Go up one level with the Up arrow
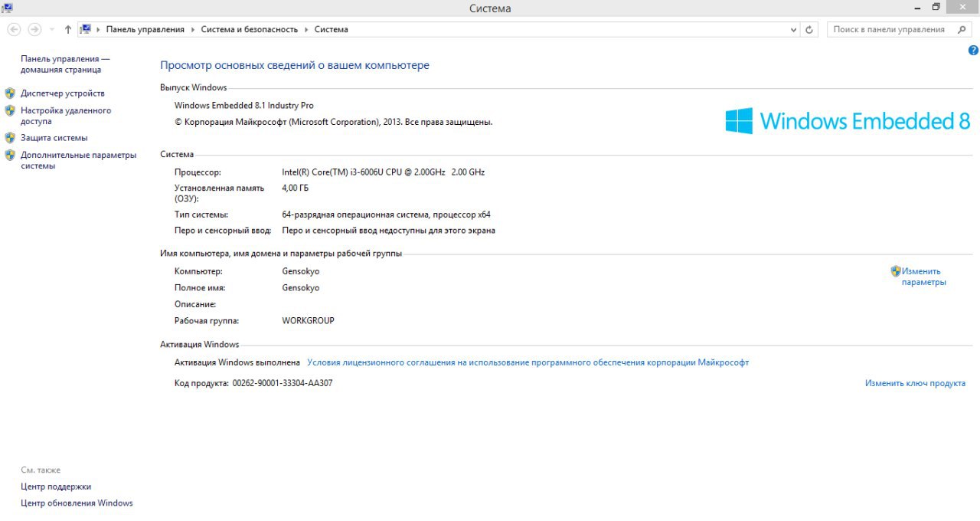The height and width of the screenshot is (521, 980). click(x=68, y=29)
